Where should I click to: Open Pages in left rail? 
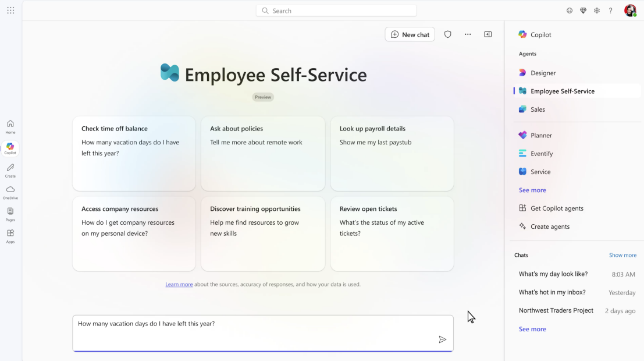click(x=10, y=214)
